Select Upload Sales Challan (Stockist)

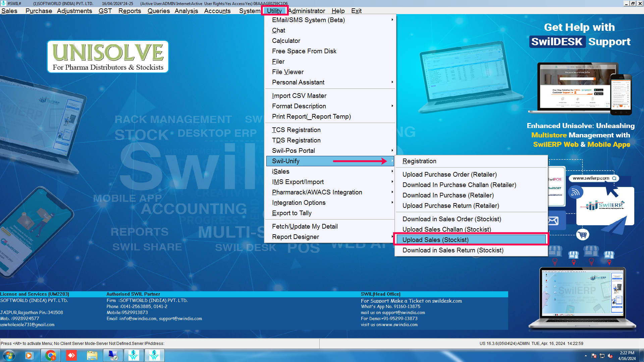click(471, 229)
